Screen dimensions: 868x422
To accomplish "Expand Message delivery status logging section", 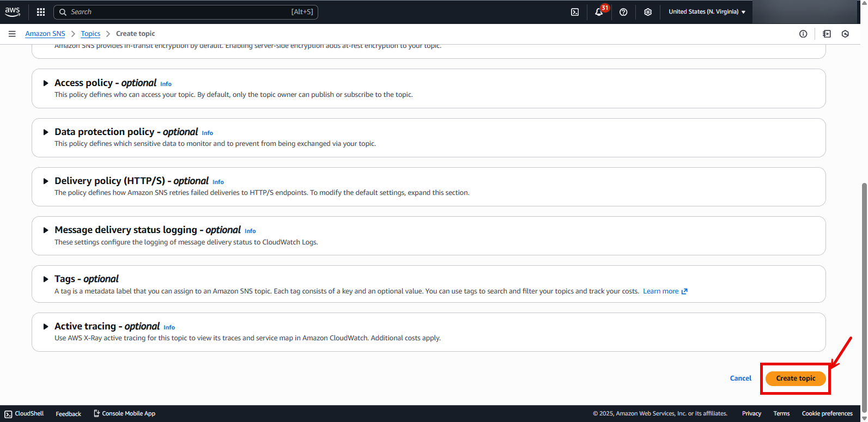I will pyautogui.click(x=46, y=230).
